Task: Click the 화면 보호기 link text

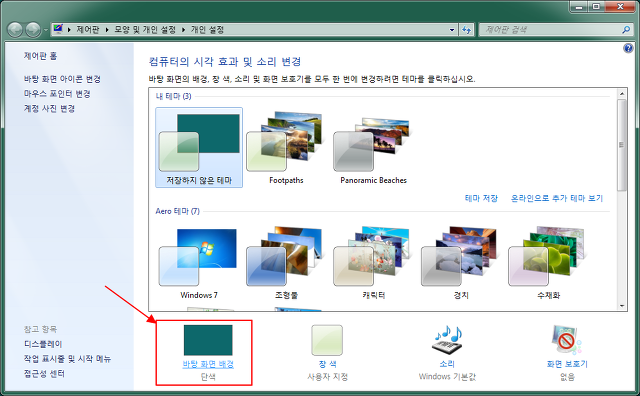Action: pos(567,364)
